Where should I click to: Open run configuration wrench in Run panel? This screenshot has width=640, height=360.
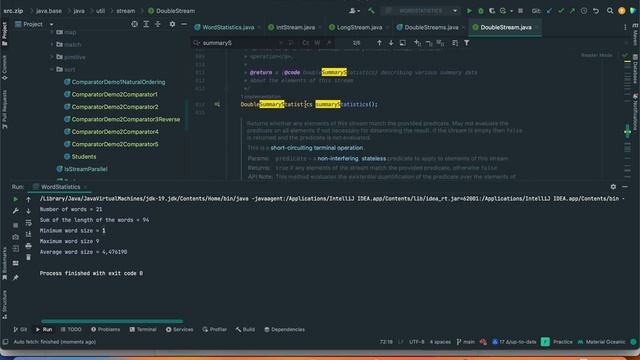pyautogui.click(x=16, y=211)
